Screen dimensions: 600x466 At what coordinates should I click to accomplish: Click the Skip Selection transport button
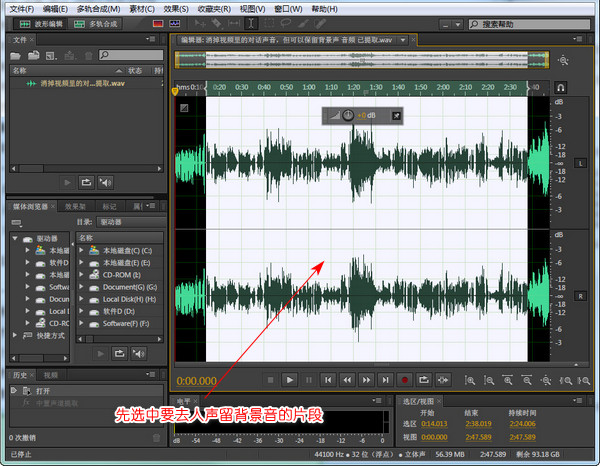(x=443, y=380)
